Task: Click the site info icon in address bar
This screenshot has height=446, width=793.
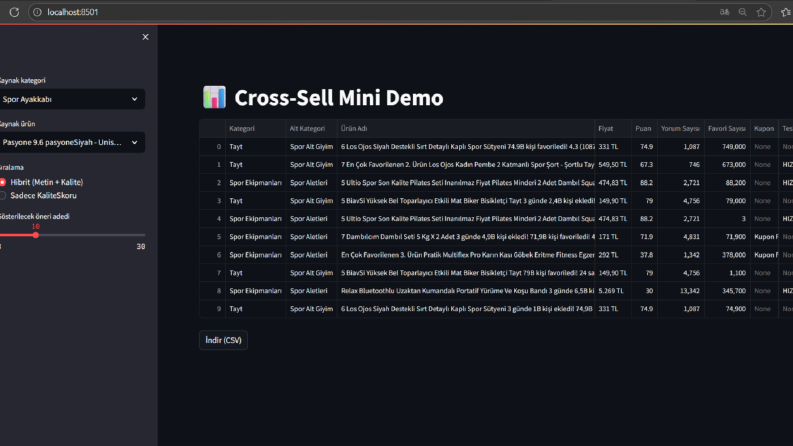Action: [x=37, y=12]
